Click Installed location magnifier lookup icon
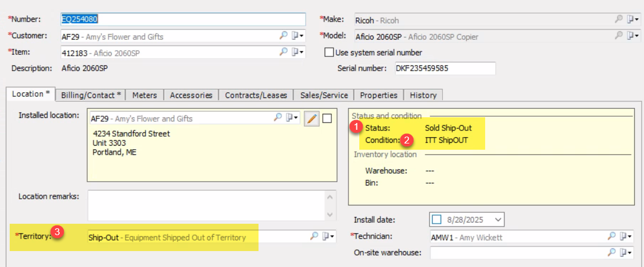 (278, 117)
